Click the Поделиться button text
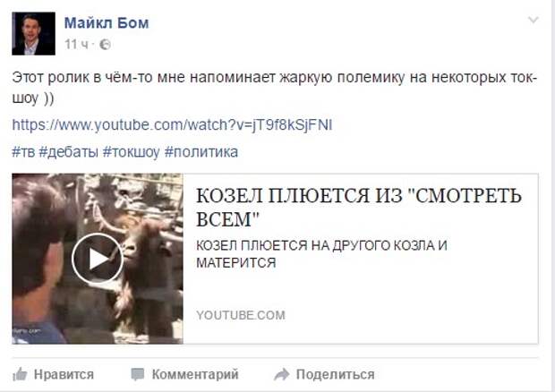This screenshot has width=555, height=392. click(335, 374)
